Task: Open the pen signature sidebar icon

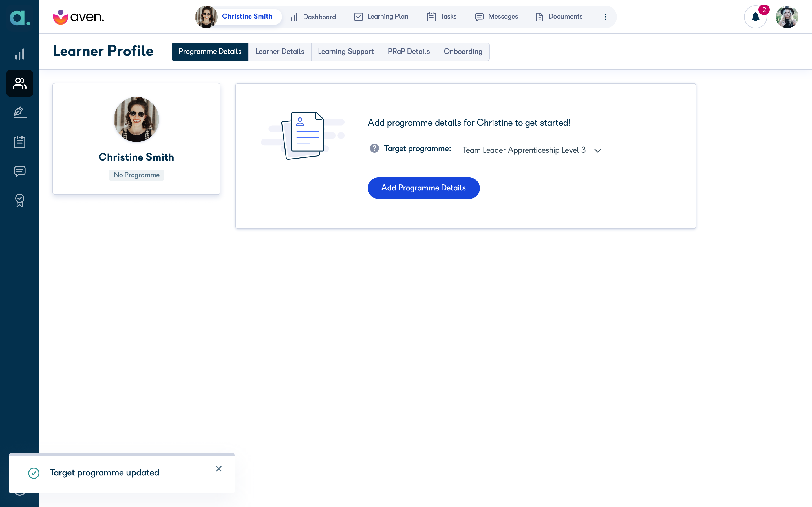Action: [20, 113]
